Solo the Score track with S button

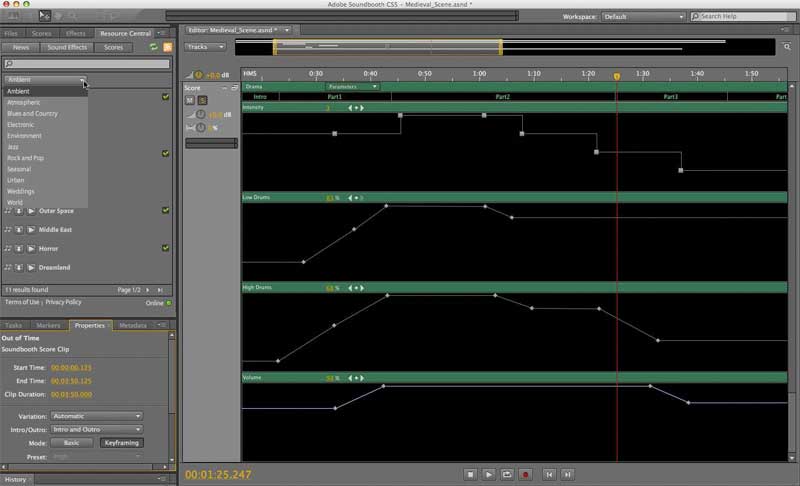point(202,100)
